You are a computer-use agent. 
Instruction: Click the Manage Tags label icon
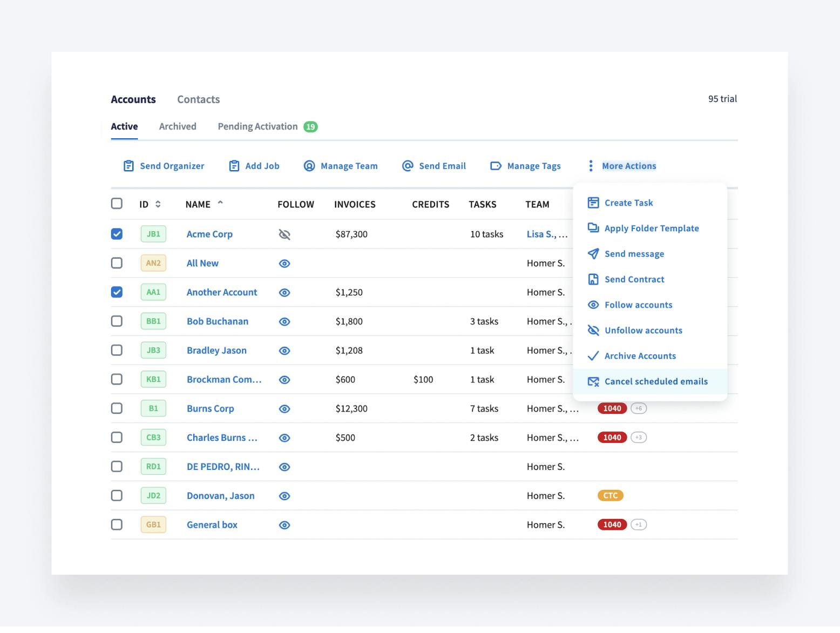point(496,166)
